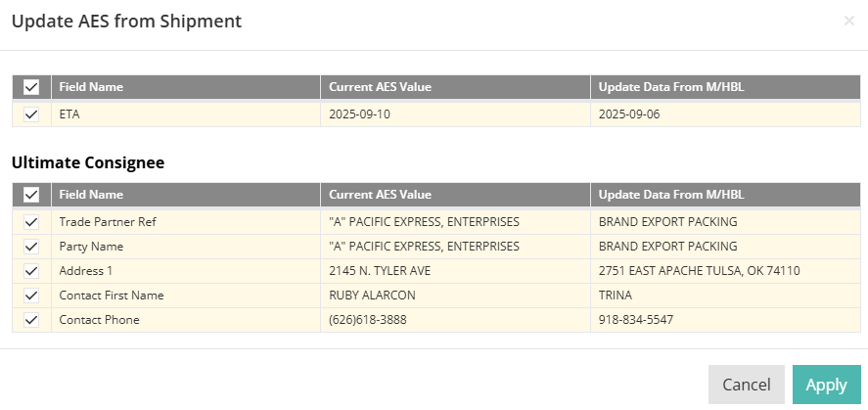Toggle select-all checkbox in ETA table header
The width and height of the screenshot is (868, 410).
(x=31, y=87)
